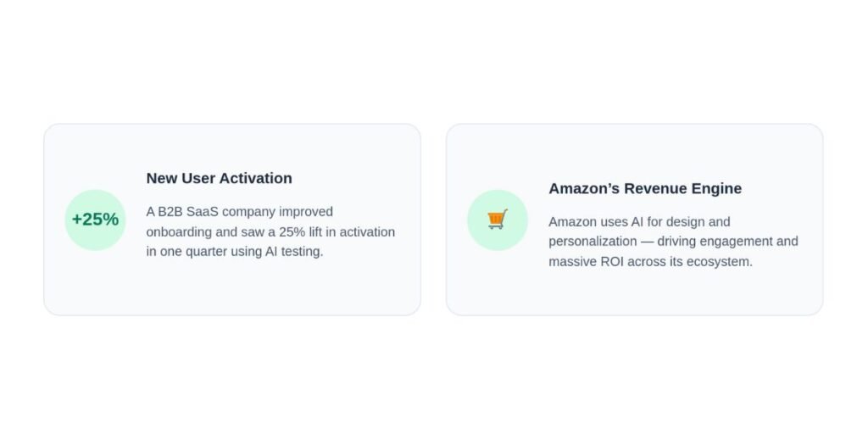
Task: Click the green circle behind the cart
Action: pyautogui.click(x=497, y=220)
